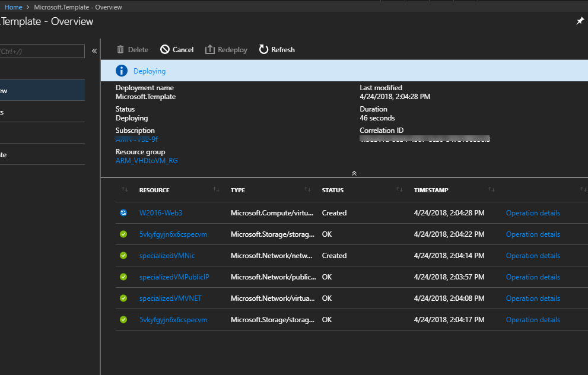This screenshot has height=375, width=588.
Task: Click timestamp 4/24/2018, 2:04:08 PM
Action: click(449, 298)
